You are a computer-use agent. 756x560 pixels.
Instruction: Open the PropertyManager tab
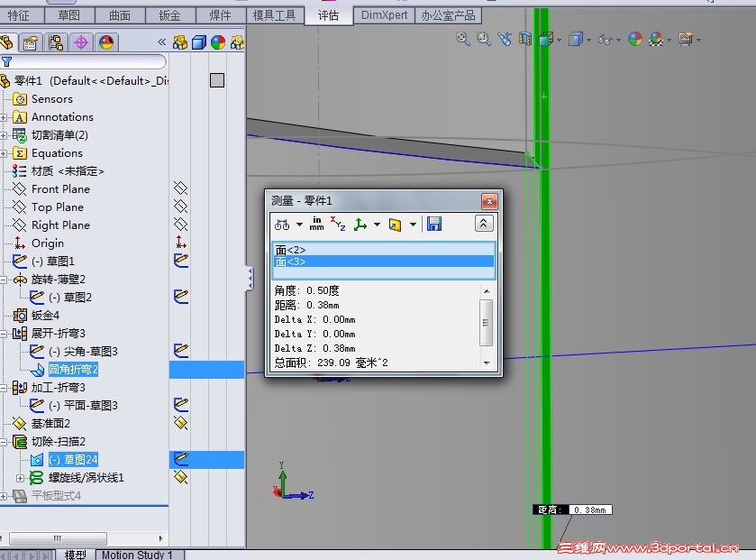coord(31,42)
